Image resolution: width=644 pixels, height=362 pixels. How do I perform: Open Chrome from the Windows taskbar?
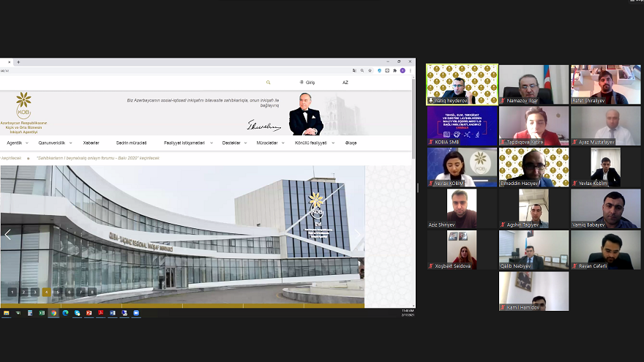(53, 313)
